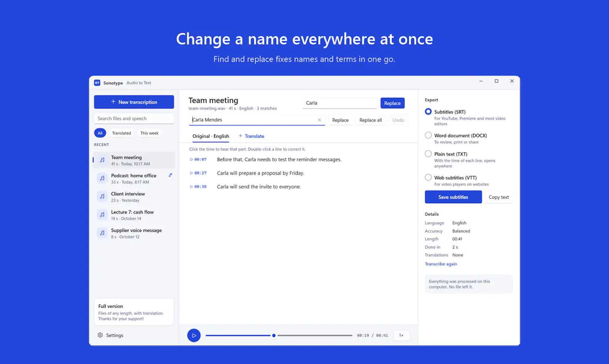Open the Client interview recording
The height and width of the screenshot is (364, 609).
(x=134, y=197)
